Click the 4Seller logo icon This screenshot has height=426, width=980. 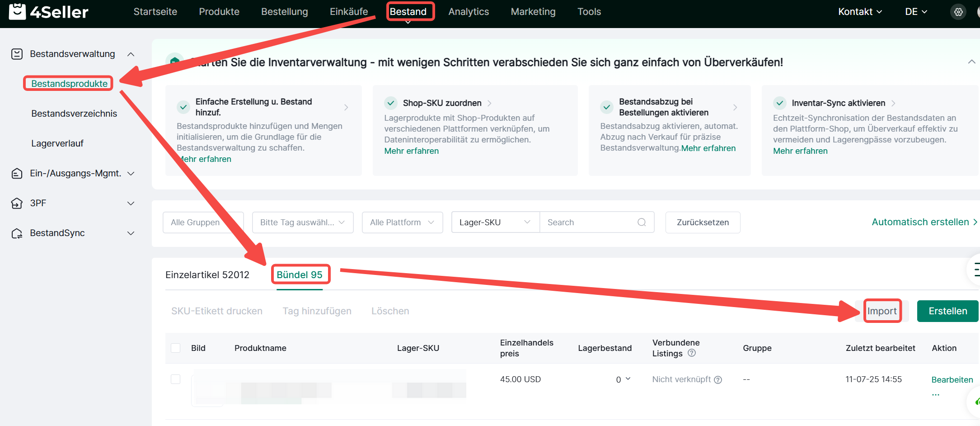(x=17, y=12)
